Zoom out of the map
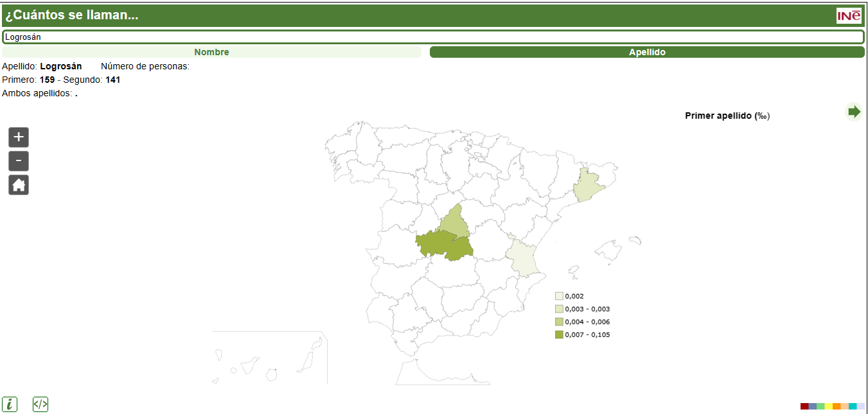Screen dimensions: 868x414 coord(19,161)
